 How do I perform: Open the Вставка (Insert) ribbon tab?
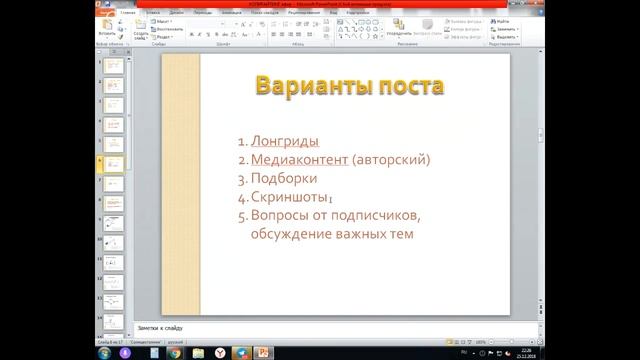pos(153,13)
